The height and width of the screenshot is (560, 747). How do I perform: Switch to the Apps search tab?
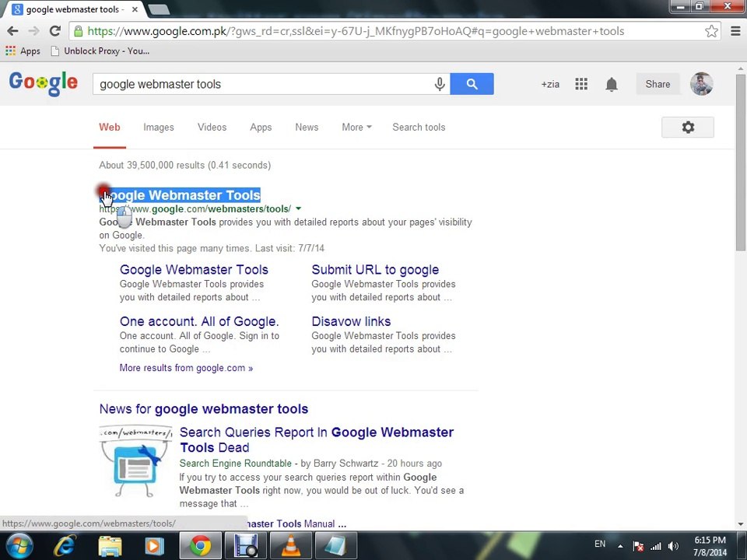261,127
